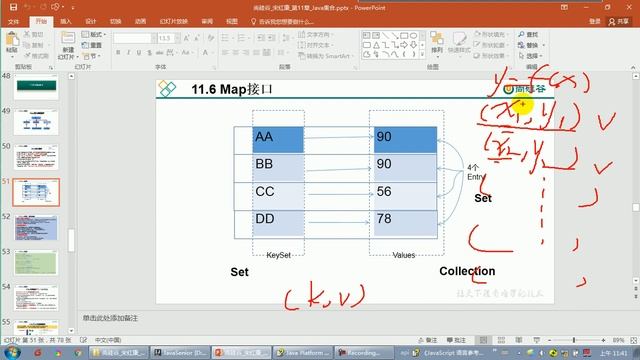Open the font color dropdown arrow

[213, 53]
